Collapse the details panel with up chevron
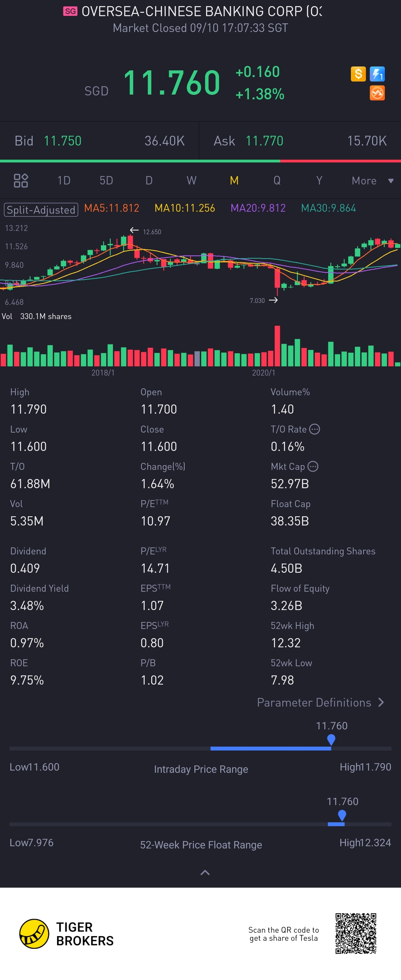 tap(205, 872)
